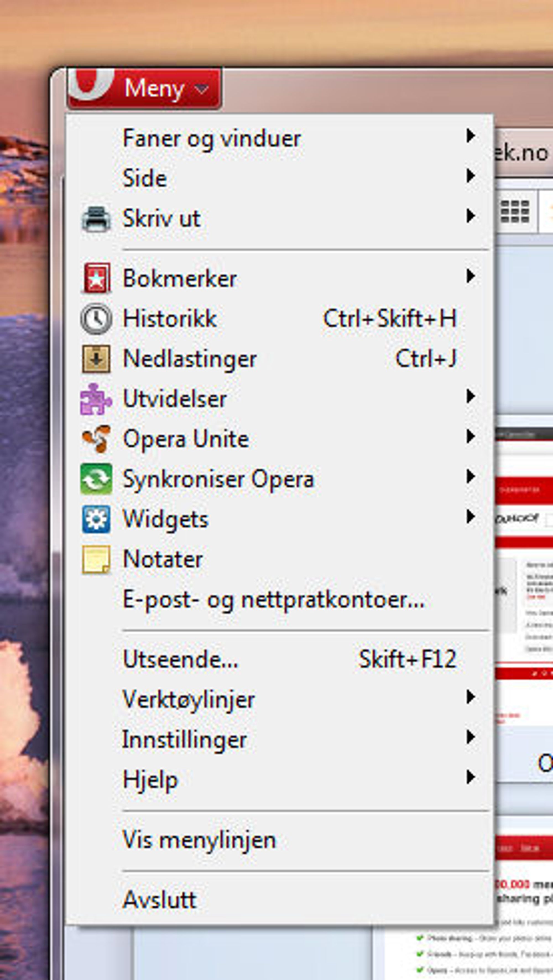Viewport: 553px width, 980px height.
Task: Expand the Opera Unite submenu arrow
Action: pos(471,436)
